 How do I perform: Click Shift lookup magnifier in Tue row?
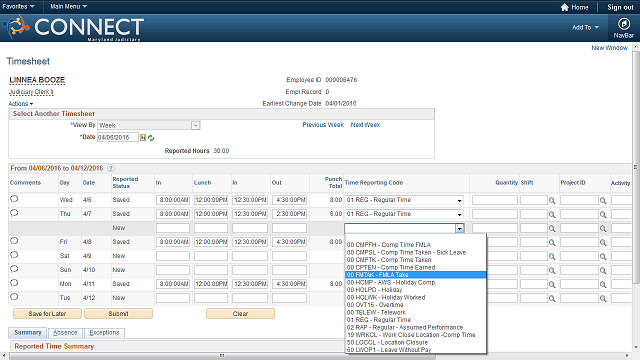(552, 299)
